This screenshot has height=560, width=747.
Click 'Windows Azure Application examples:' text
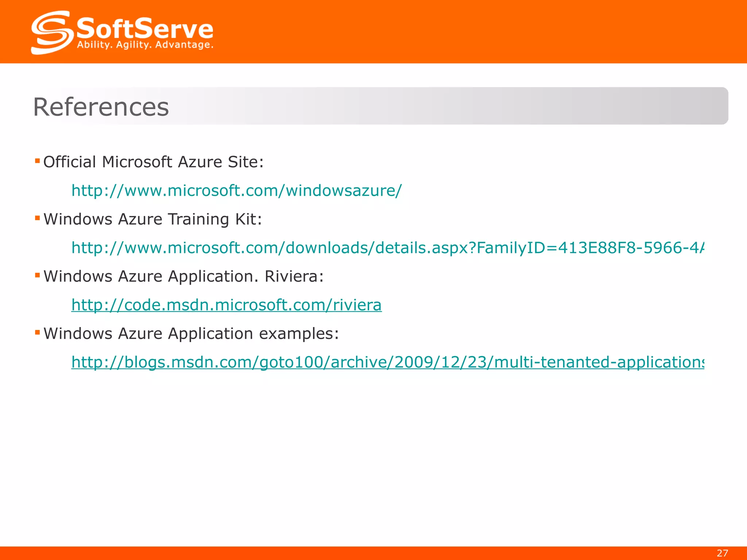tap(191, 334)
